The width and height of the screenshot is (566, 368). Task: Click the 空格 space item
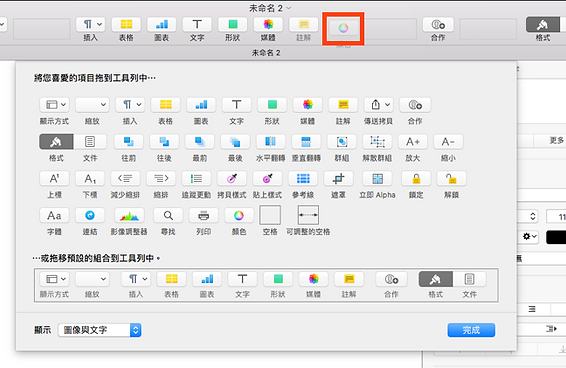point(270,215)
